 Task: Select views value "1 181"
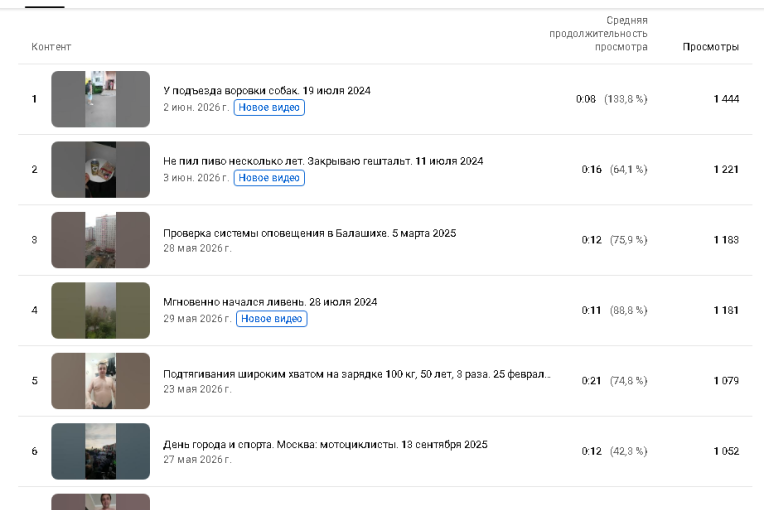(726, 310)
